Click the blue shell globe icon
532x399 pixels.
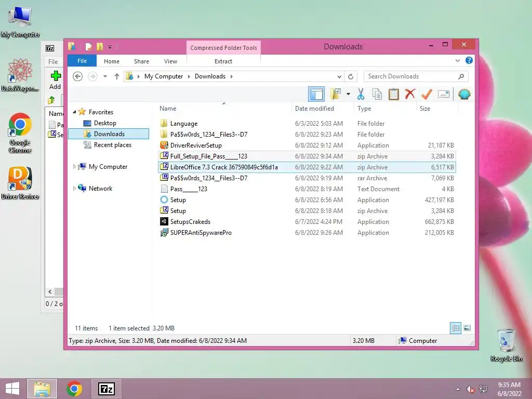[464, 94]
